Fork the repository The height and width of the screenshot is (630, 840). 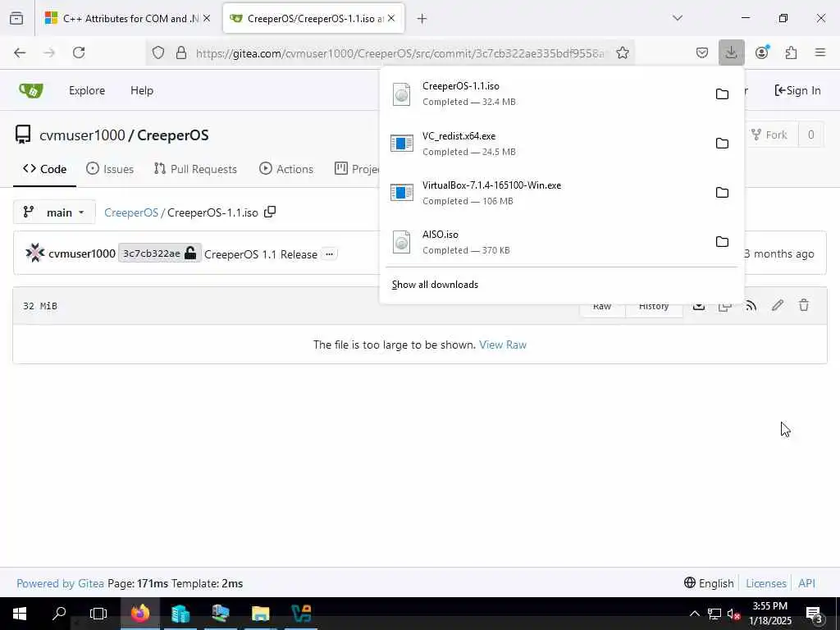click(769, 135)
